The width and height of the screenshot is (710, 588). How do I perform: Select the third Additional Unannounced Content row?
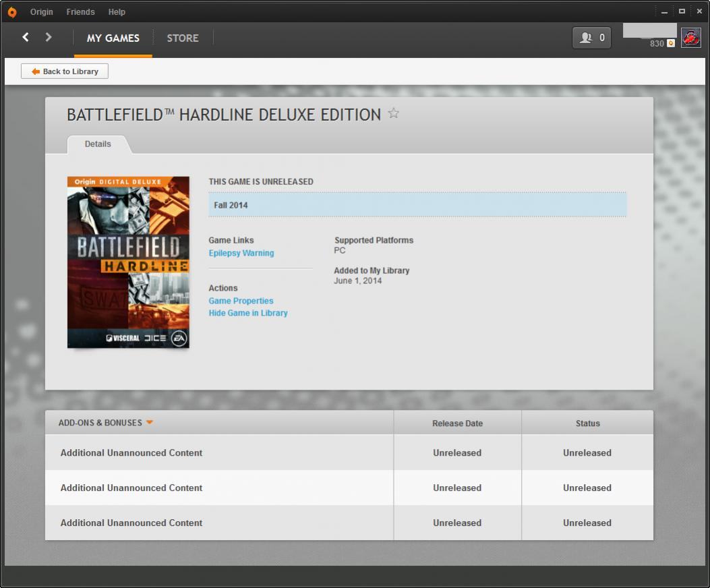[349, 523]
